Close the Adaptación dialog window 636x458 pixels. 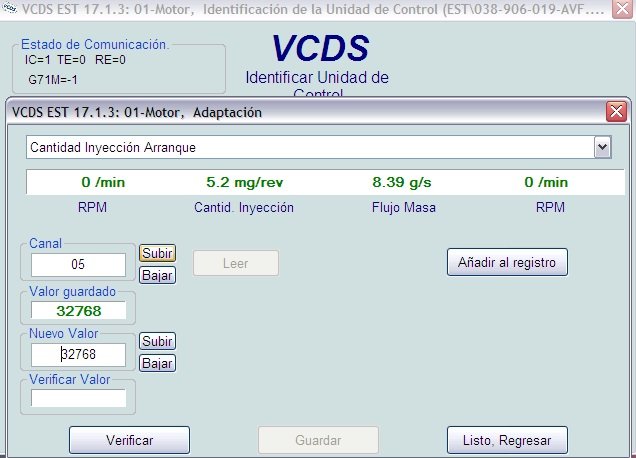click(616, 111)
